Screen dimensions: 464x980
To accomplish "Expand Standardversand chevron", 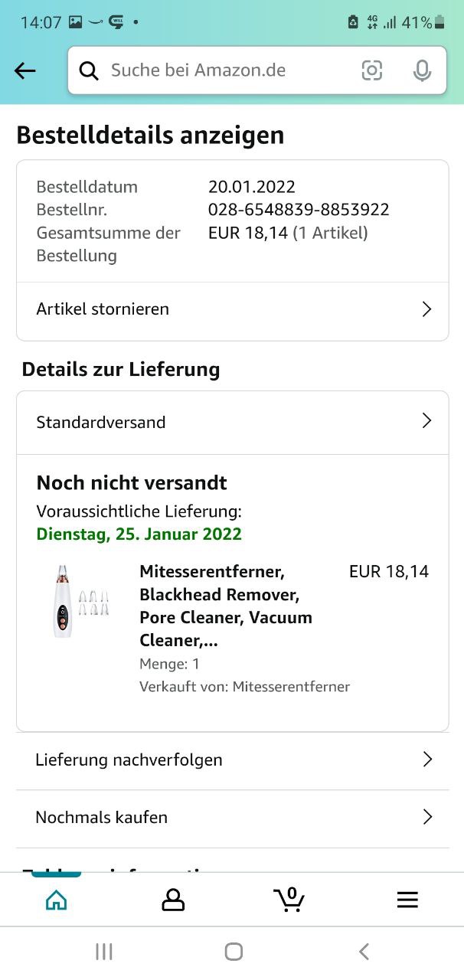I will pyautogui.click(x=427, y=421).
